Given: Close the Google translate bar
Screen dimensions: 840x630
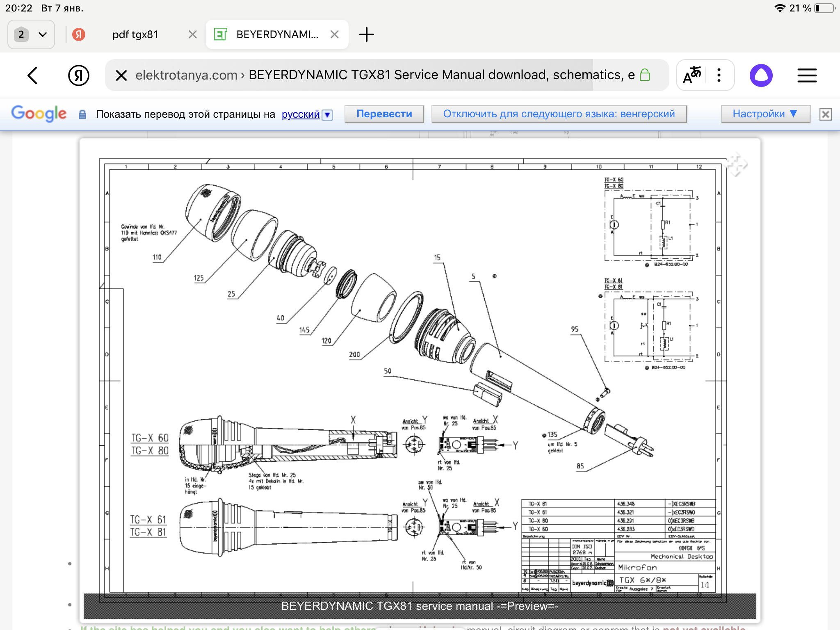Looking at the screenshot, I should pyautogui.click(x=825, y=114).
